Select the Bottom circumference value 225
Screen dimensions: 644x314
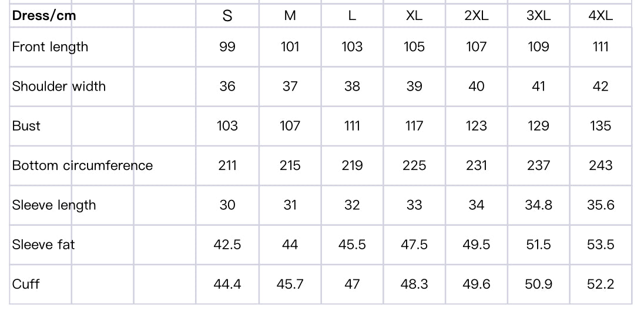[414, 165]
